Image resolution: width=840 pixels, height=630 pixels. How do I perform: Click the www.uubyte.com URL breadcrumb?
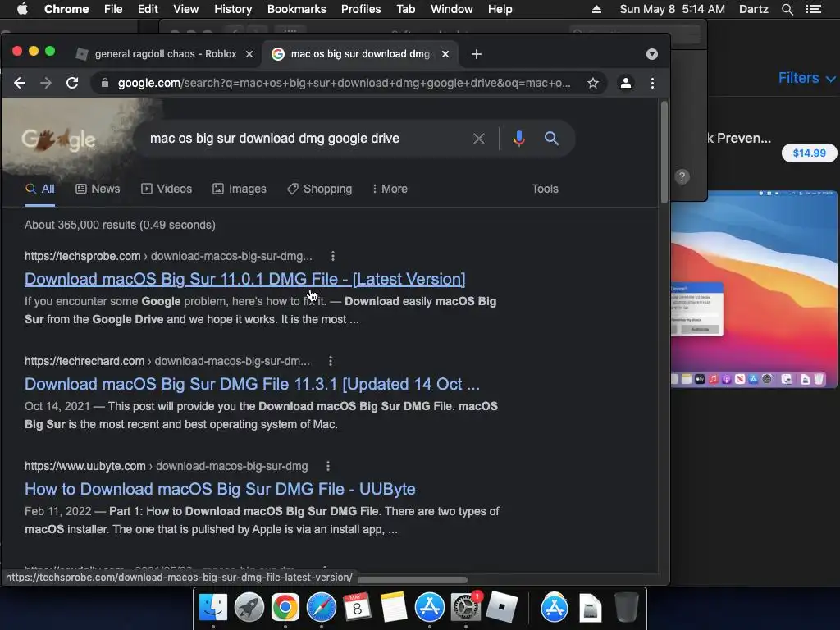166,466
